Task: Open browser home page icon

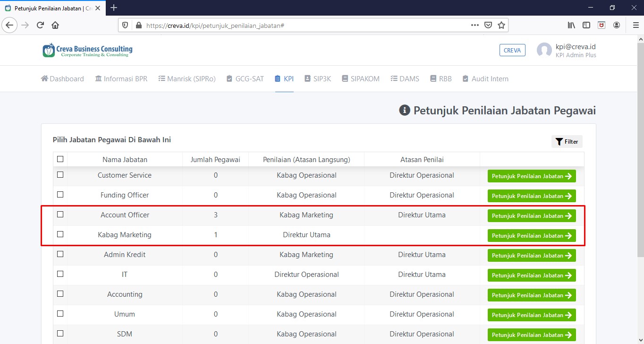Action: 55,25
